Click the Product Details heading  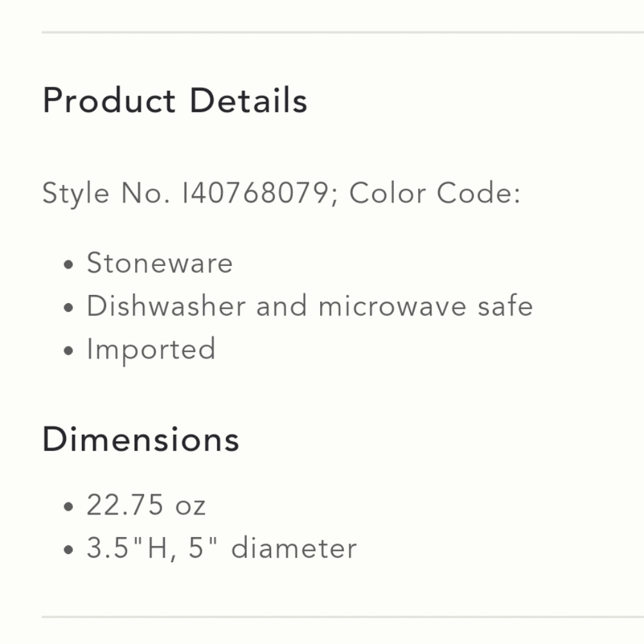pyautogui.click(x=175, y=101)
